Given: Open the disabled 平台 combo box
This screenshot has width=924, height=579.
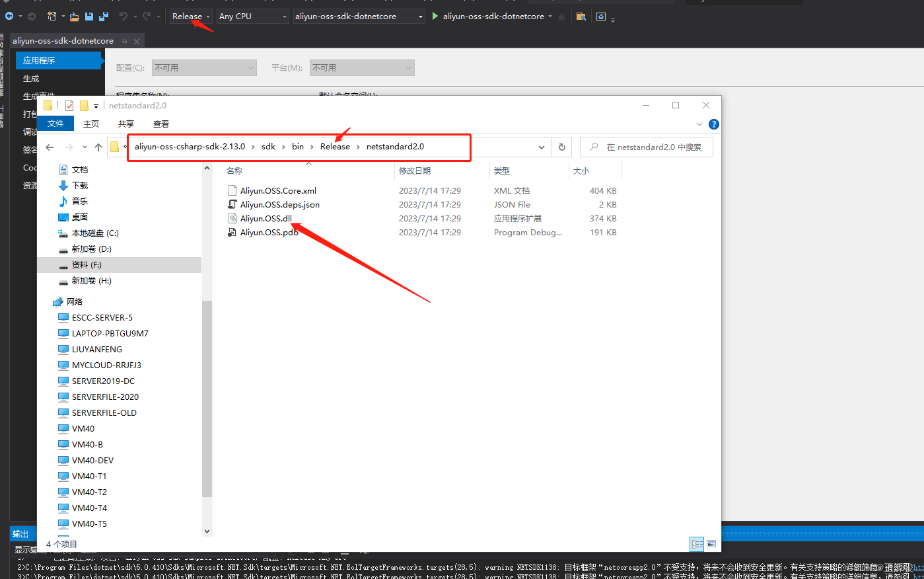Looking at the screenshot, I should pos(362,67).
